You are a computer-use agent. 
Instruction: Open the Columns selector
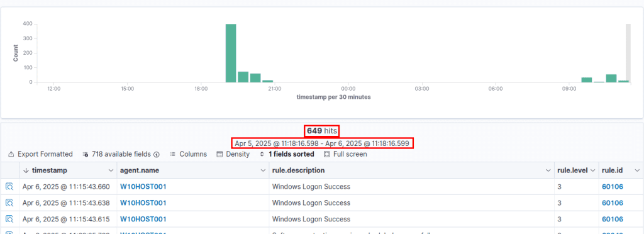click(x=188, y=154)
